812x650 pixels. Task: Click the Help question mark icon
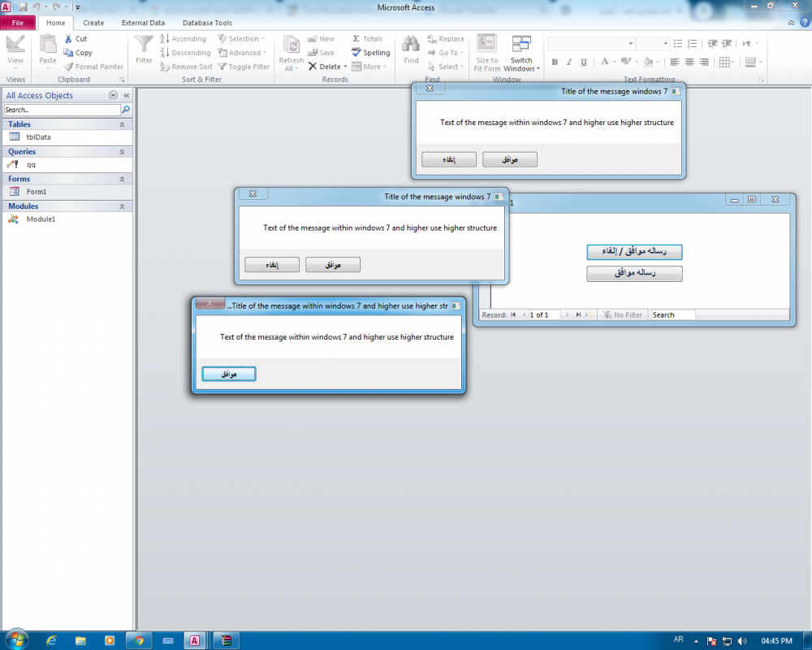click(805, 22)
